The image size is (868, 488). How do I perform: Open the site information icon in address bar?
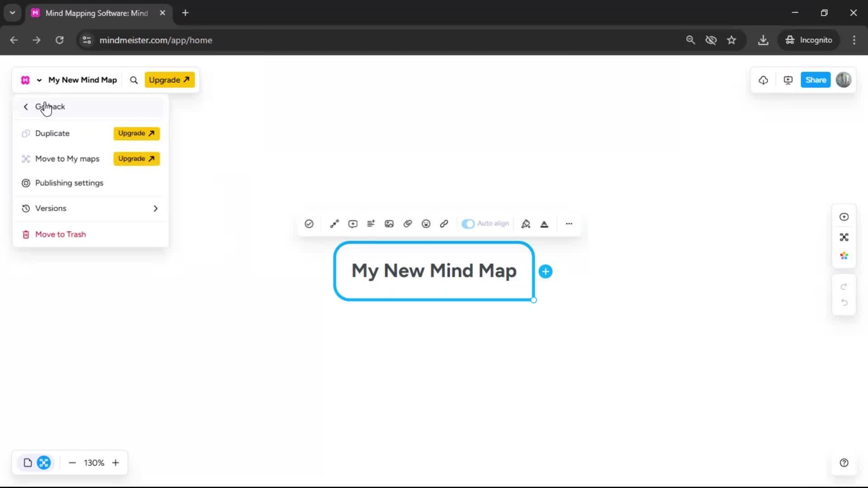[x=87, y=40]
